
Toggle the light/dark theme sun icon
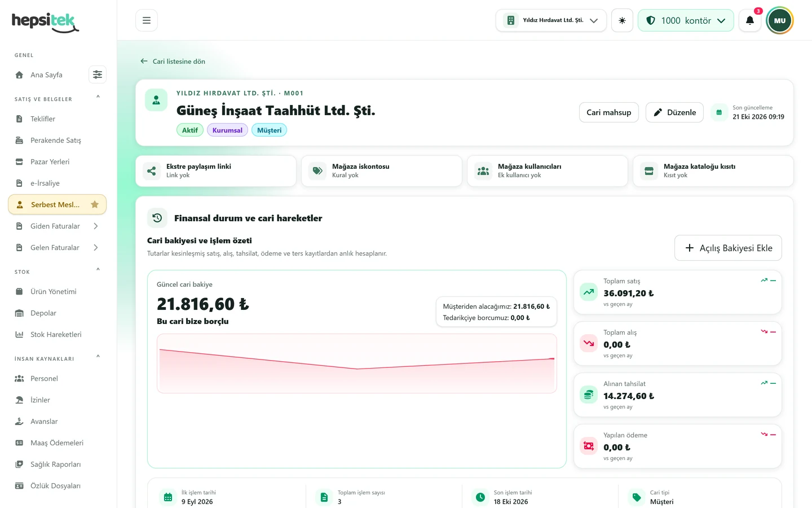(x=622, y=20)
